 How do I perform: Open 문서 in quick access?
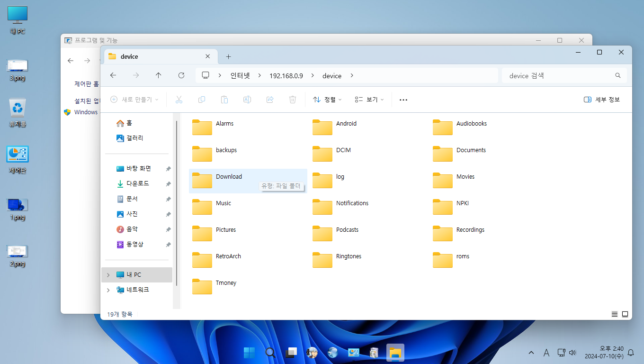point(132,199)
